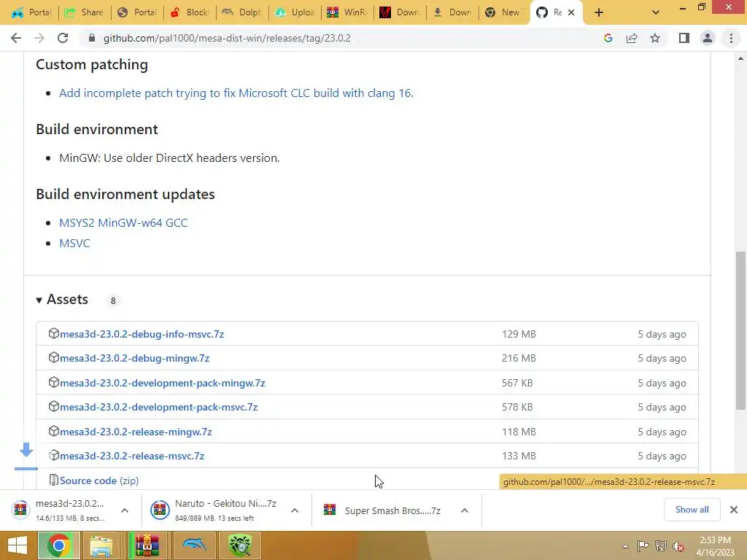Download mesa3d-23.0.2-debug-mingw.7z
Image resolution: width=747 pixels, height=560 pixels.
(x=135, y=358)
